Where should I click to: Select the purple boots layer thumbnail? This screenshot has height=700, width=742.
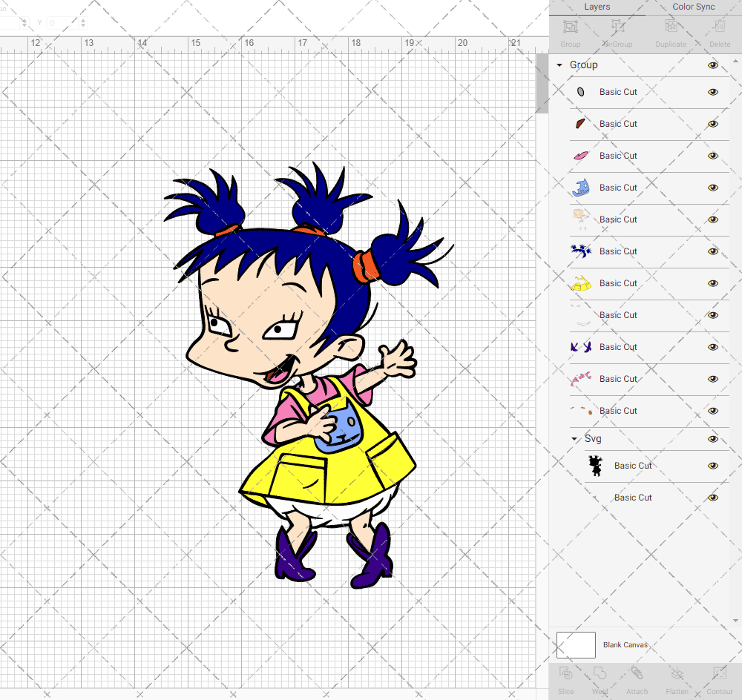(x=581, y=347)
